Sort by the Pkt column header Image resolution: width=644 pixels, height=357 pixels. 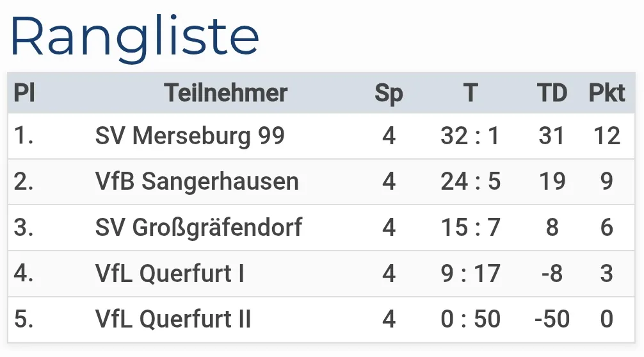606,93
